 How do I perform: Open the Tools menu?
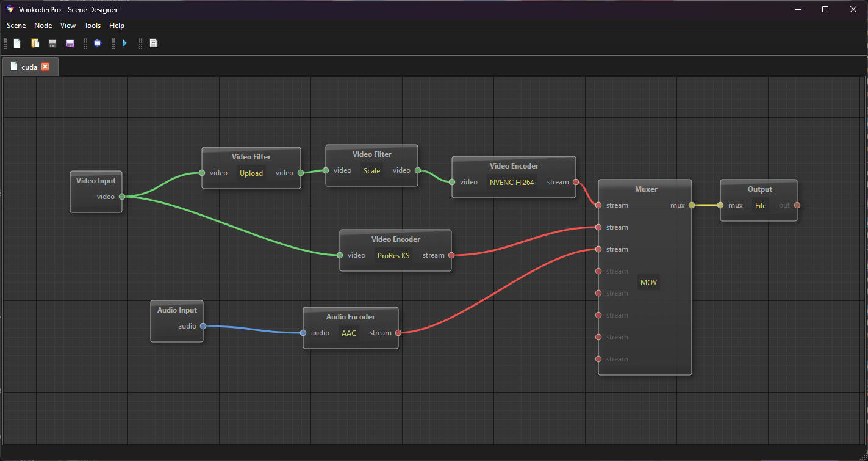tap(92, 26)
